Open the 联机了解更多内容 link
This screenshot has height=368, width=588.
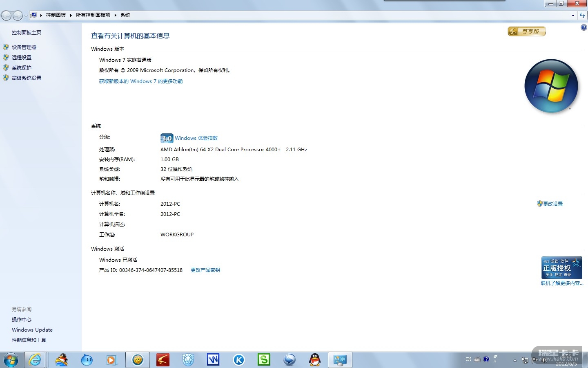(x=562, y=283)
